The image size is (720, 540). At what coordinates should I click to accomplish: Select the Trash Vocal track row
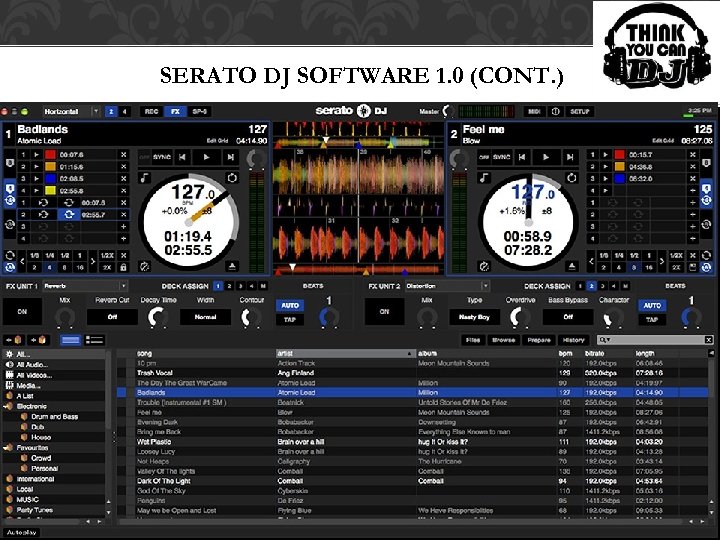click(412, 373)
